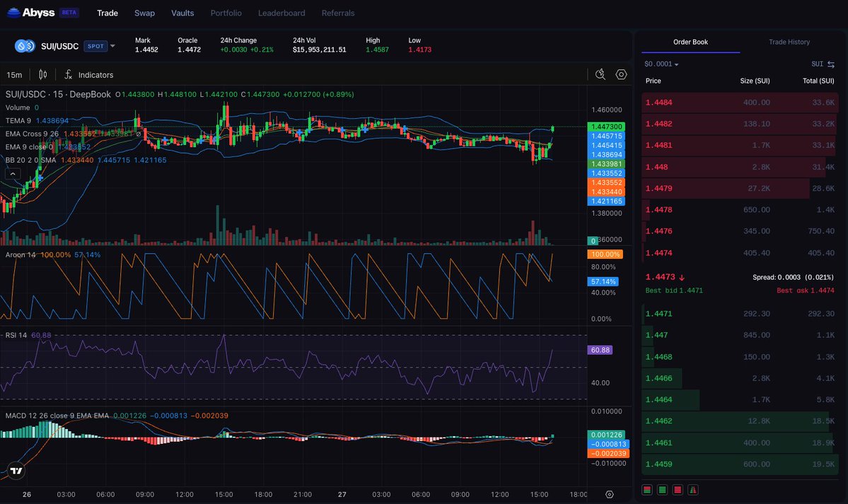This screenshot has width=848, height=504.
Task: Toggle combined bids and asks order book view
Action: pyautogui.click(x=647, y=489)
